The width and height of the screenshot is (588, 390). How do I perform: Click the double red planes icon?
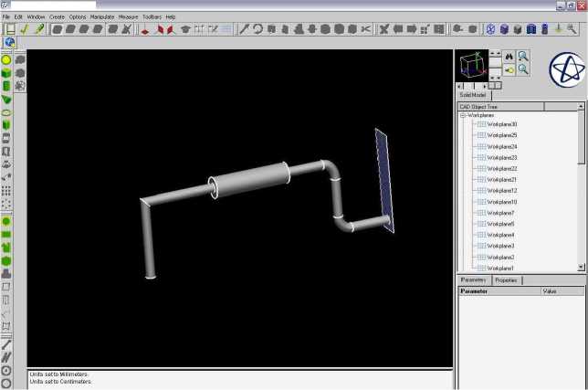pyautogui.click(x=165, y=29)
